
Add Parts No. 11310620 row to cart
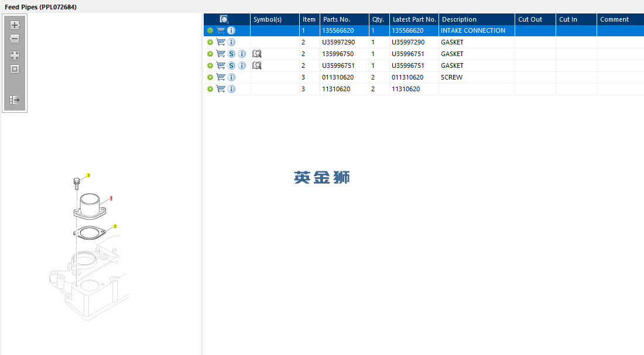(x=221, y=89)
